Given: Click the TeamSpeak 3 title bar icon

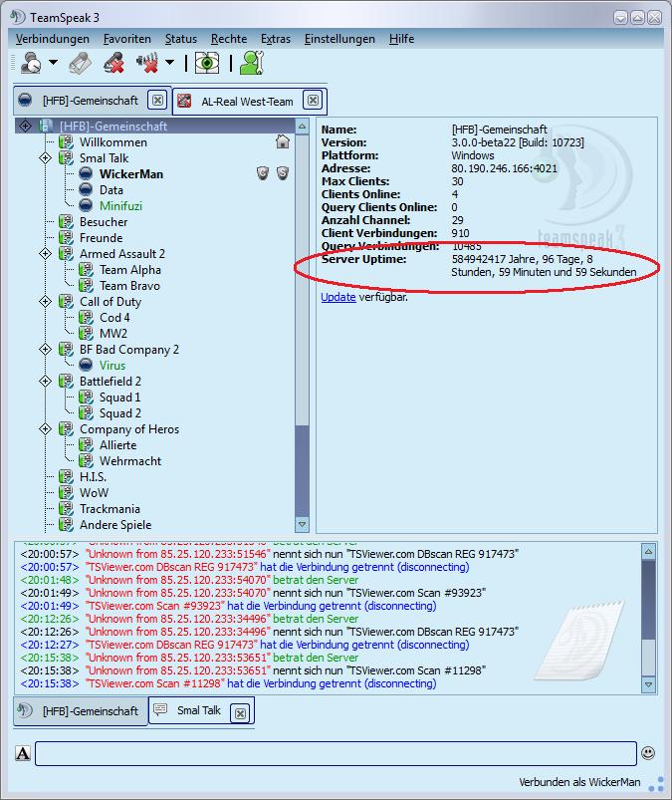Looking at the screenshot, I should tap(17, 17).
